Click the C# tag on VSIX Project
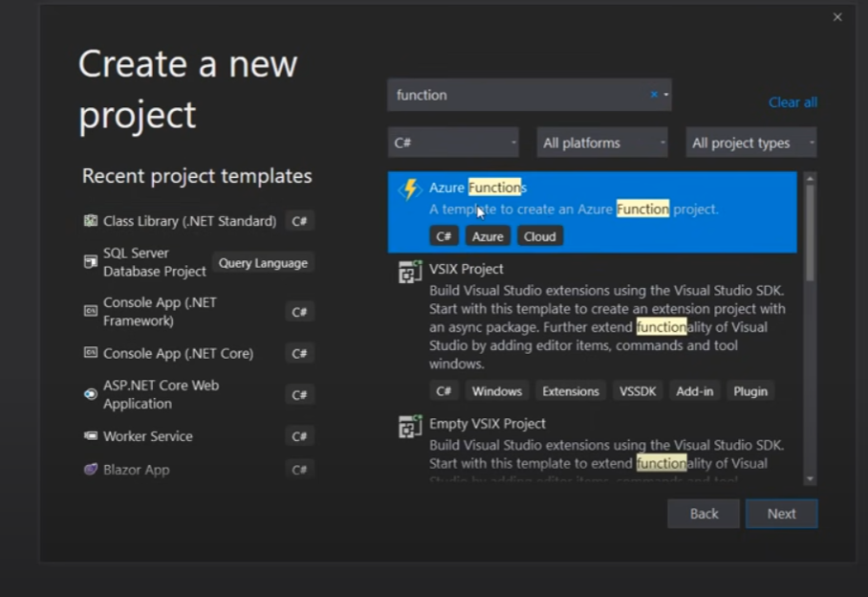 tap(444, 391)
